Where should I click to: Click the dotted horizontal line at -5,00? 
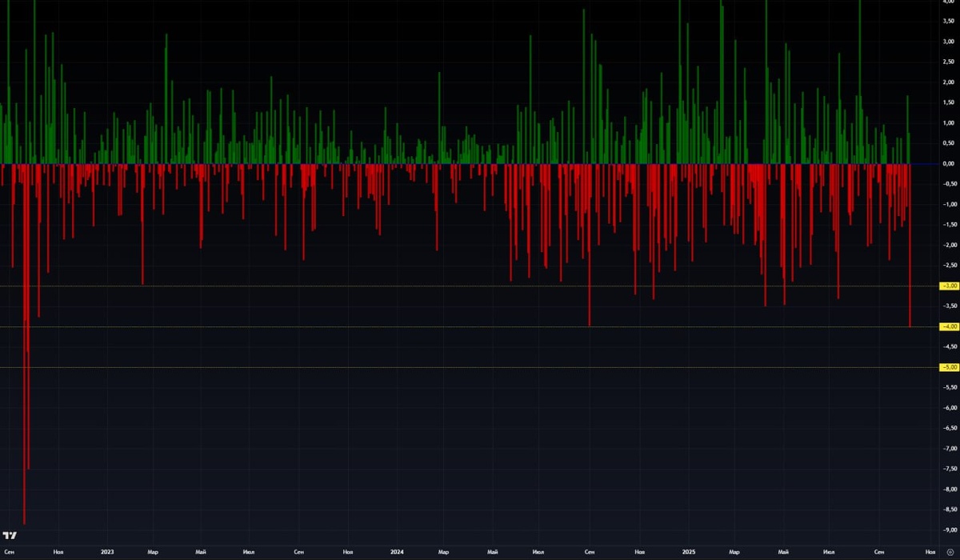(470, 367)
